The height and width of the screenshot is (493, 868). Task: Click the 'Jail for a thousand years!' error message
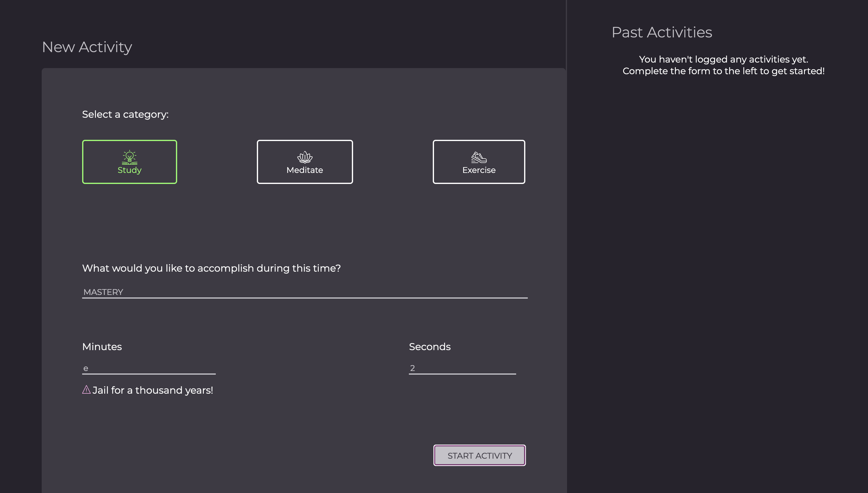tap(153, 390)
